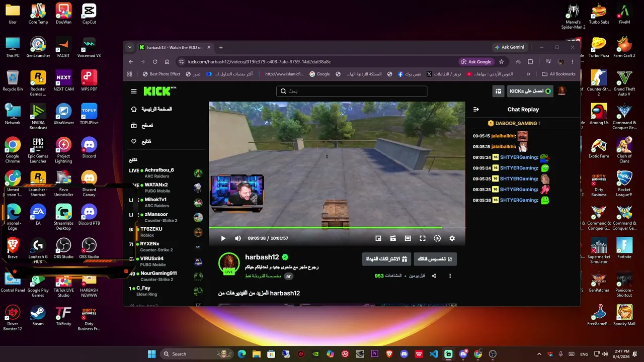Open WATANx2 channel in sidebar

tap(166, 188)
